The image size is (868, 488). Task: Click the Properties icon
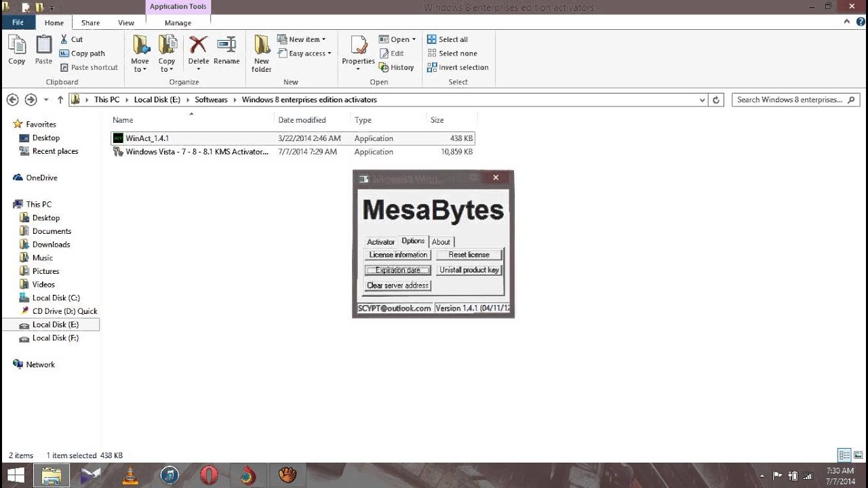tap(358, 45)
